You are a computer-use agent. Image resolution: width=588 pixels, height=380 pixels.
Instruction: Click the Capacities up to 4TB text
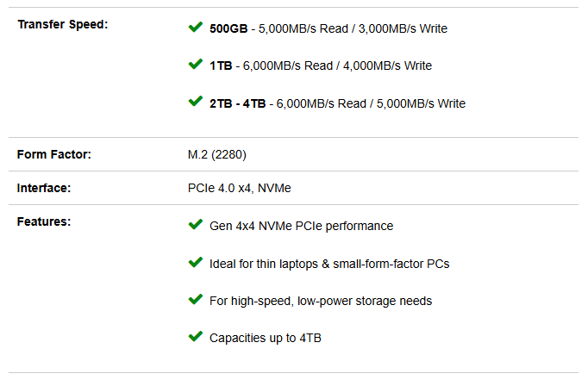[266, 338]
